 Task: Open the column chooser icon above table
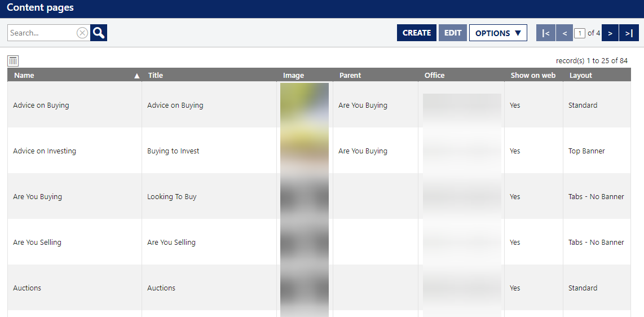(x=13, y=61)
